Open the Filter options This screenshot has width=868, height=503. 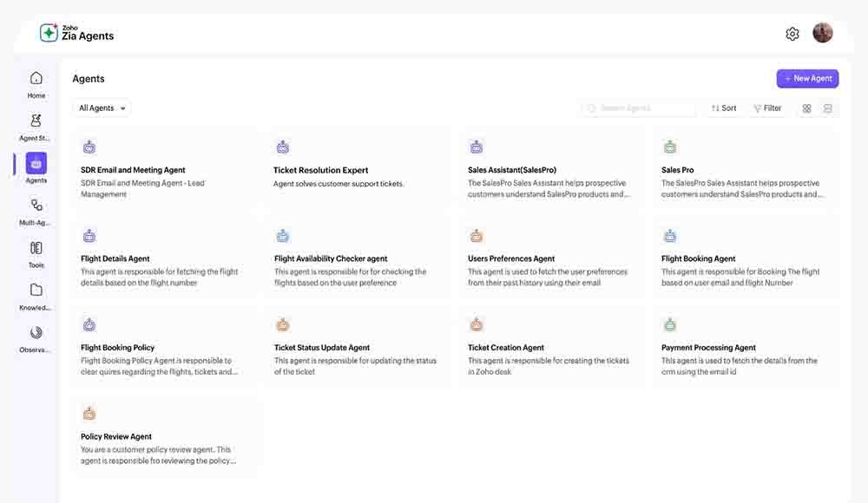click(x=767, y=108)
